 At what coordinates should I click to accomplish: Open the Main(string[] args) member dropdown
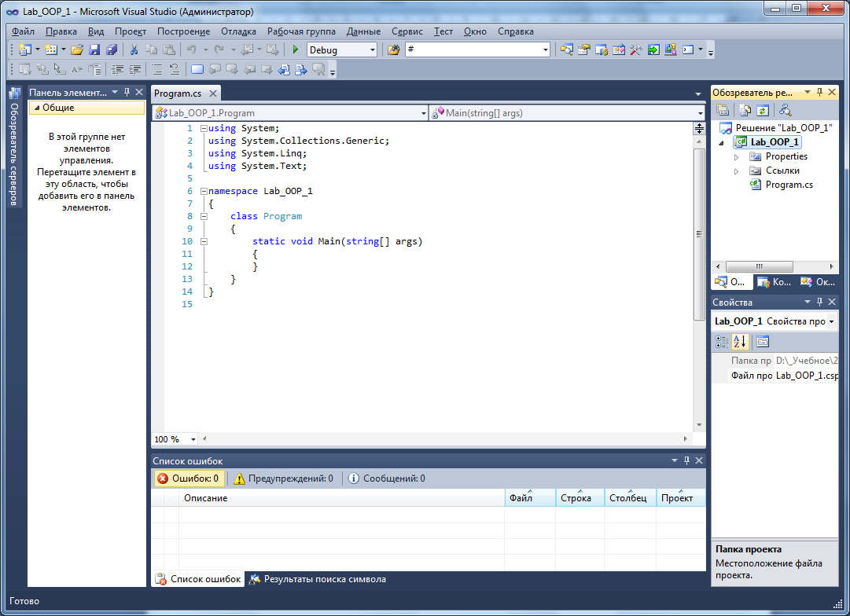click(700, 113)
